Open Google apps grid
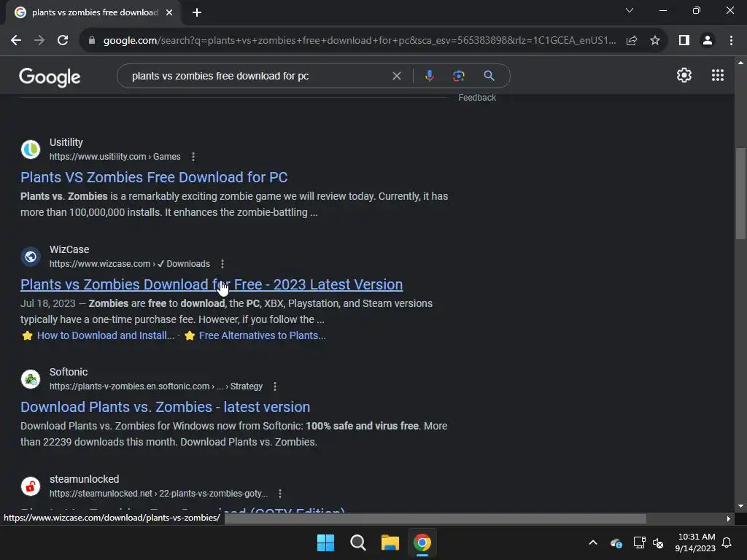Viewport: 747px width, 560px height. click(718, 75)
